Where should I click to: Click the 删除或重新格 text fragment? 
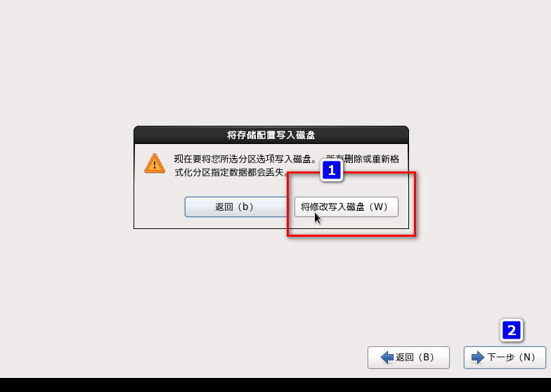click(x=371, y=159)
